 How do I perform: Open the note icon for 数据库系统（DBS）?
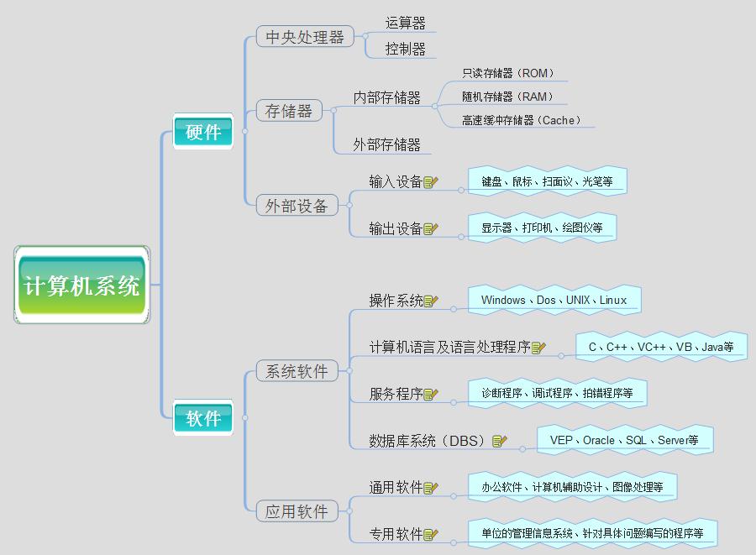500,441
